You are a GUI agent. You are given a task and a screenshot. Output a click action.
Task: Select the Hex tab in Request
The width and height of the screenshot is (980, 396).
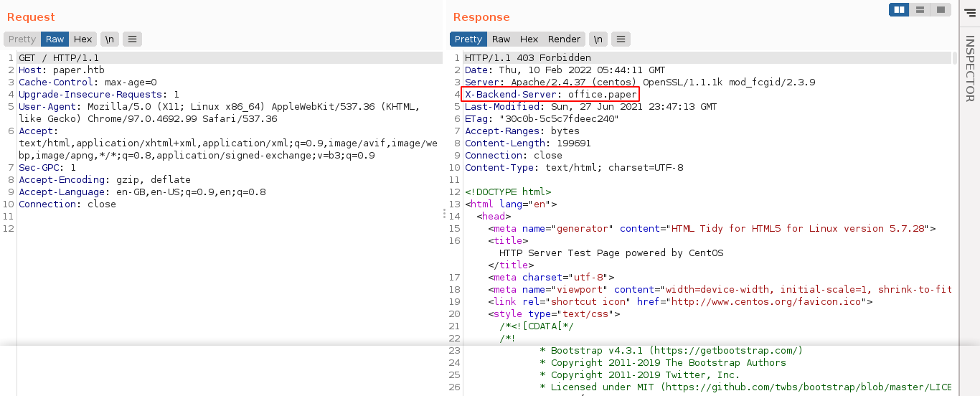[83, 39]
